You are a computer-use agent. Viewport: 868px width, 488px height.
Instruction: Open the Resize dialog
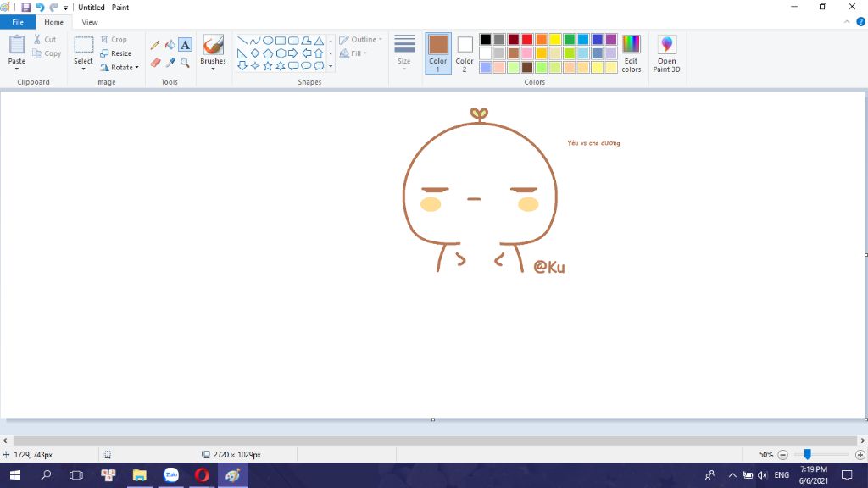[115, 53]
